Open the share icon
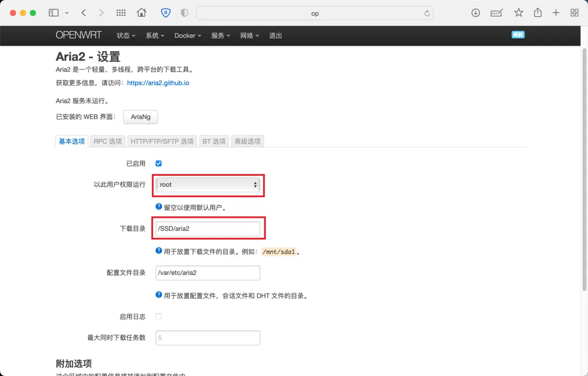The image size is (588, 376). (538, 12)
